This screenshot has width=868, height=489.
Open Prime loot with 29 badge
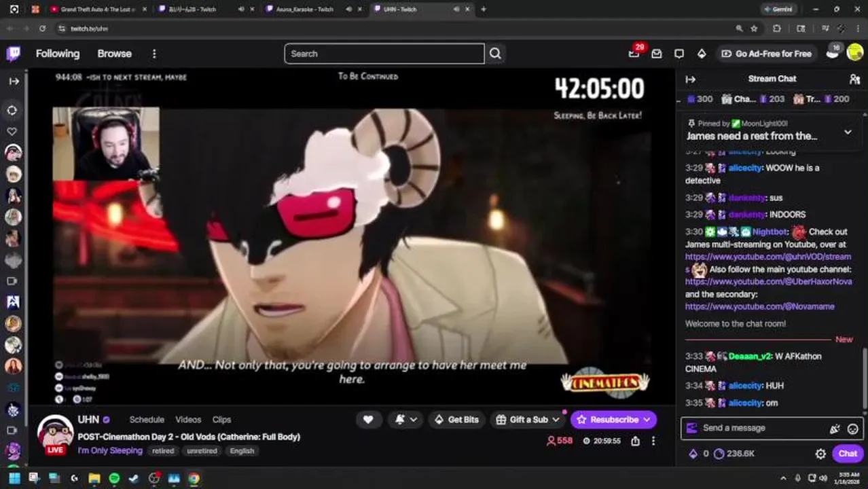tap(634, 53)
